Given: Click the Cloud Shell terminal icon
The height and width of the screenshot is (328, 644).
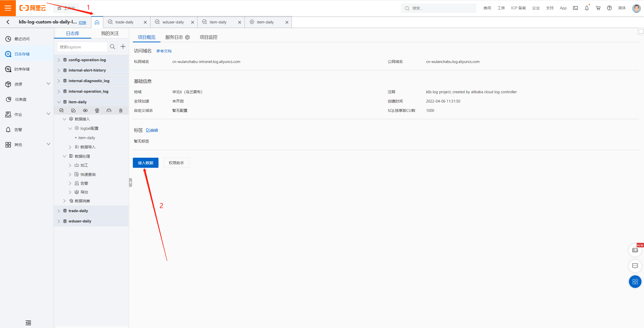Looking at the screenshot, I should [575, 8].
